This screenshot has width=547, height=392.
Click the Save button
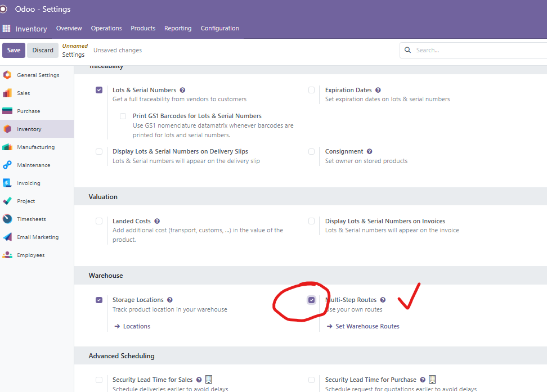point(14,50)
